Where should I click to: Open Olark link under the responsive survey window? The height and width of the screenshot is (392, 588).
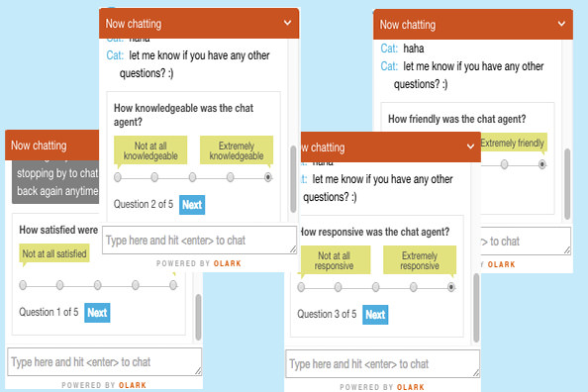pyautogui.click(x=411, y=387)
